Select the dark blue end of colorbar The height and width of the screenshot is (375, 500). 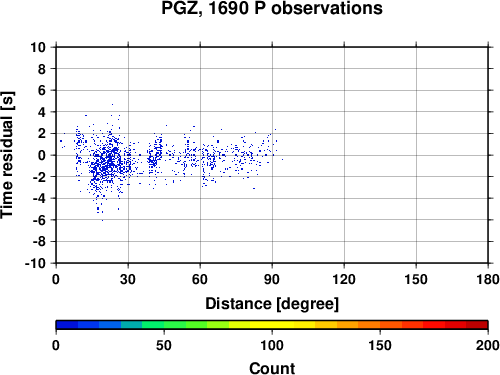pyautogui.click(x=67, y=325)
